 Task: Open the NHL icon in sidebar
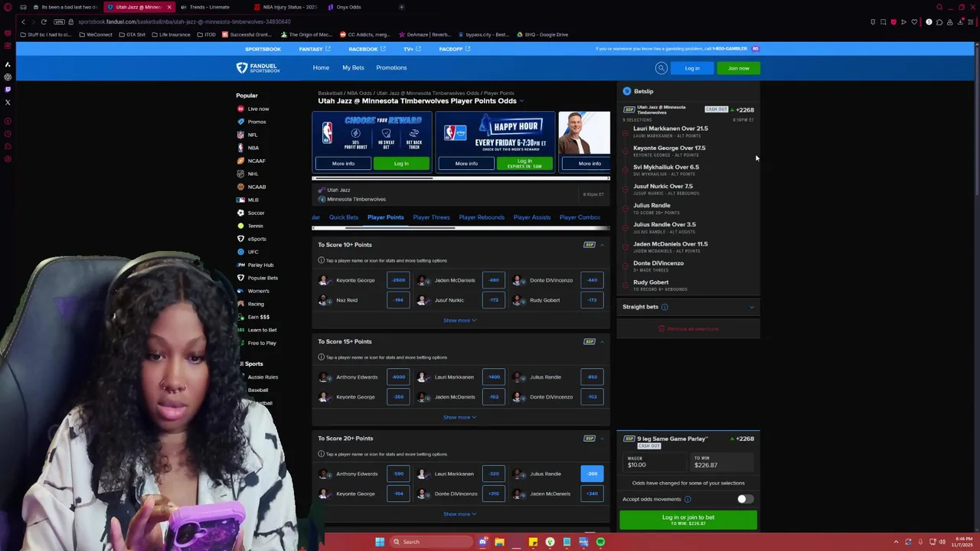(240, 174)
